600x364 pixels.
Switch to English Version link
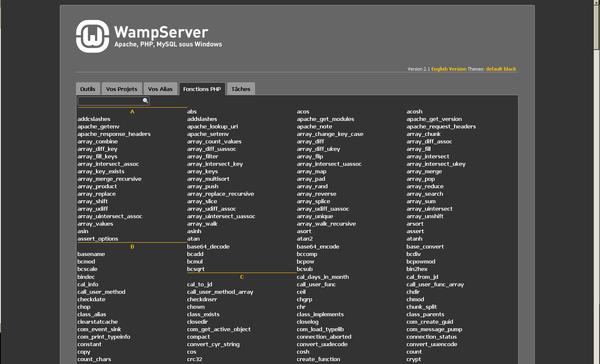[449, 69]
